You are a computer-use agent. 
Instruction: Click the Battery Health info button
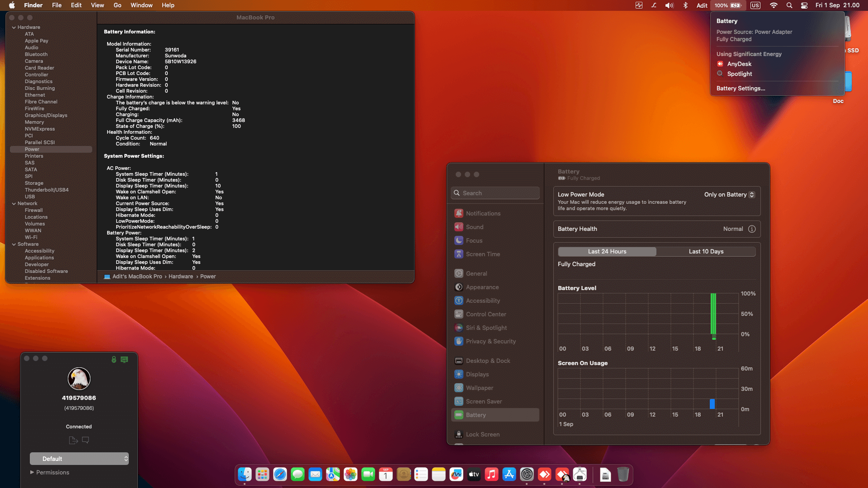click(752, 229)
